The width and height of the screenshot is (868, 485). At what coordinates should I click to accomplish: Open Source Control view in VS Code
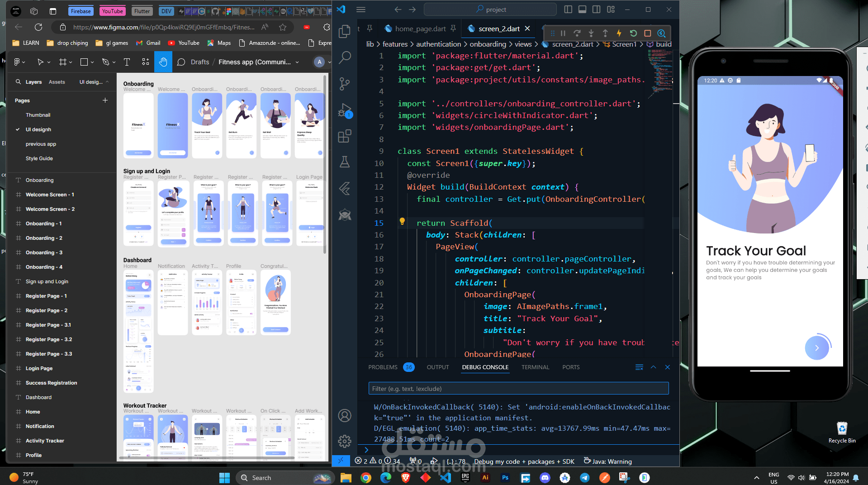tap(345, 84)
